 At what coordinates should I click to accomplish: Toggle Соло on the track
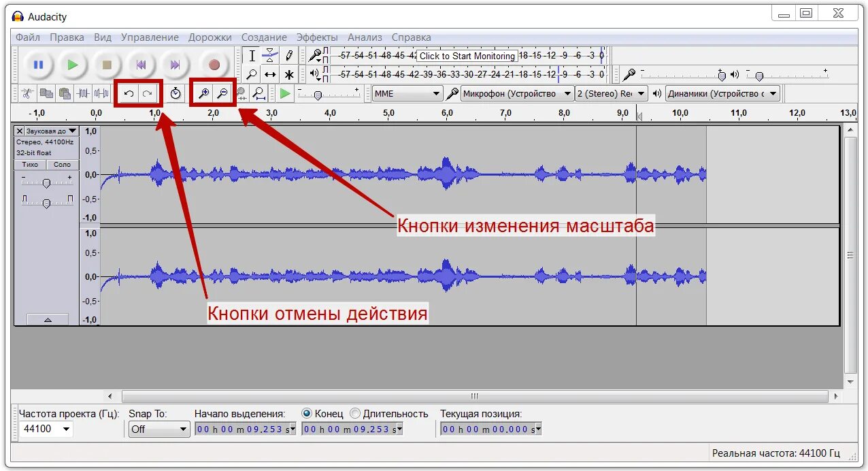[x=61, y=164]
